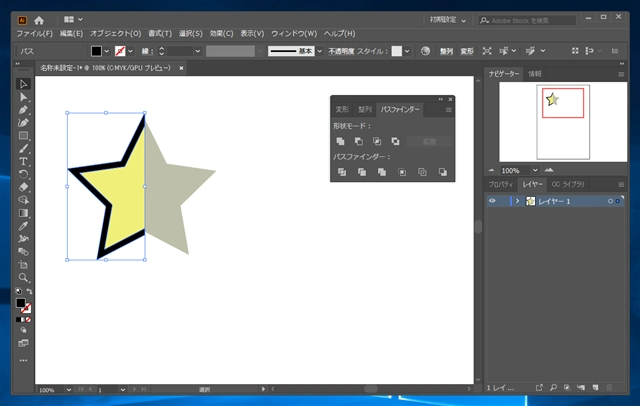Image resolution: width=640 pixels, height=406 pixels.
Task: Open ウィンドウ(W) menu
Action: pos(294,33)
